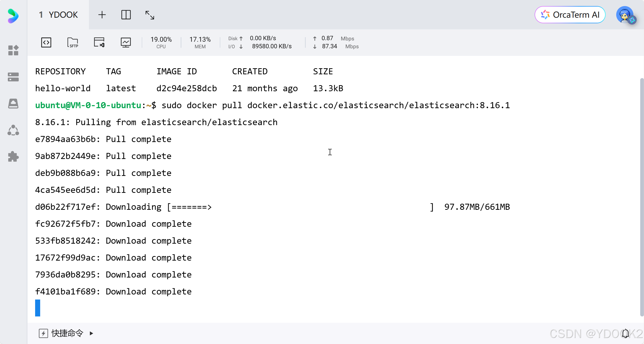Image resolution: width=644 pixels, height=344 pixels.
Task: Open the SFTP file transfer panel
Action: pyautogui.click(x=73, y=42)
